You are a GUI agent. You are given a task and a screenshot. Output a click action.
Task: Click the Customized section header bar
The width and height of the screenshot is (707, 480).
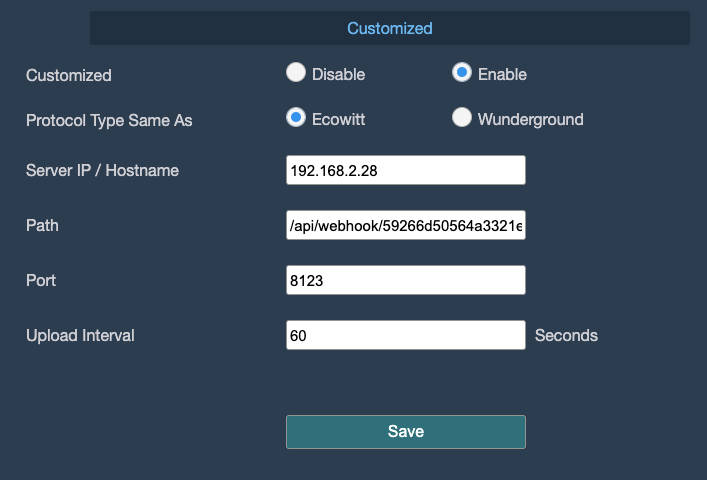389,28
